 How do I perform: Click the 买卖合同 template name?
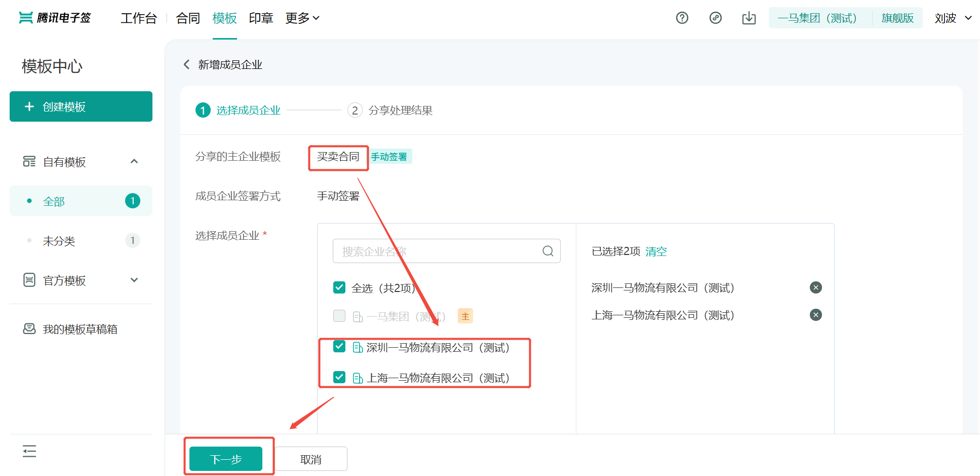click(338, 157)
